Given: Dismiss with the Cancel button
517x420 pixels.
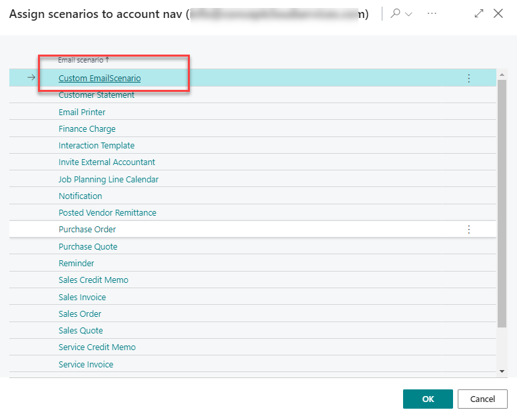Looking at the screenshot, I should (x=482, y=399).
